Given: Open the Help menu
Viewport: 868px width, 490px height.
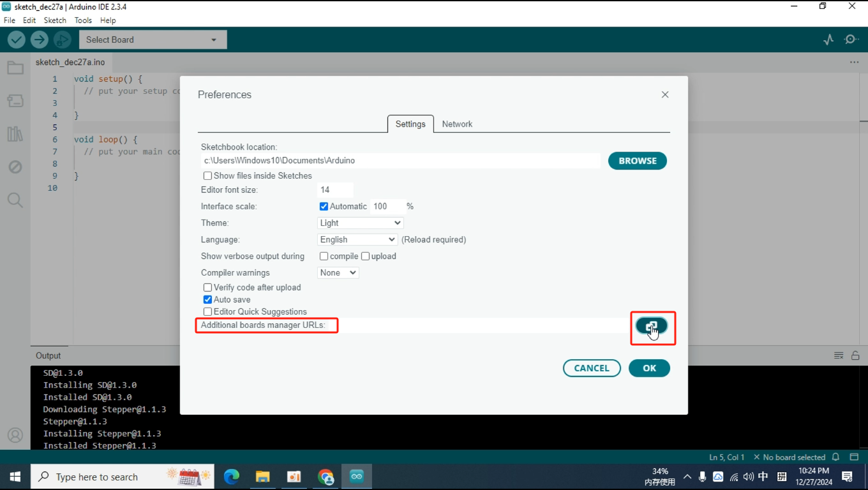Looking at the screenshot, I should pos(108,20).
